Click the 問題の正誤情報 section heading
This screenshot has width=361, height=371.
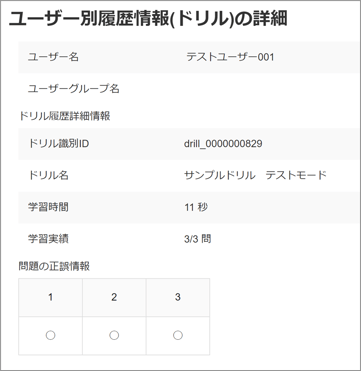[x=54, y=266]
